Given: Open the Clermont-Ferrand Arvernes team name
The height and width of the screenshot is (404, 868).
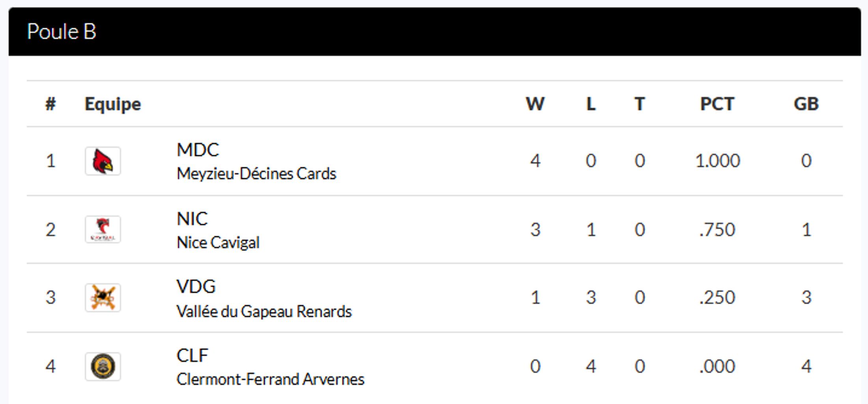Looking at the screenshot, I should click(x=270, y=379).
